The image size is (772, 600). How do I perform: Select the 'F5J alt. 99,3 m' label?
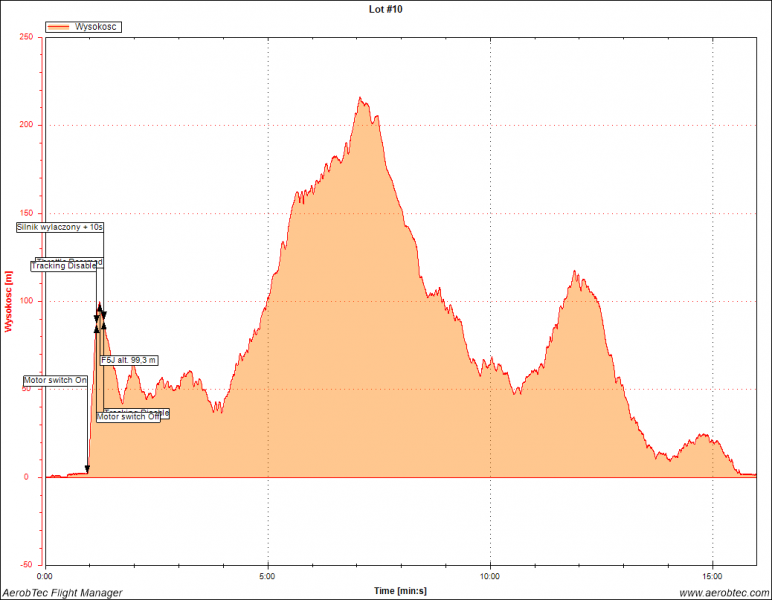pyautogui.click(x=129, y=360)
